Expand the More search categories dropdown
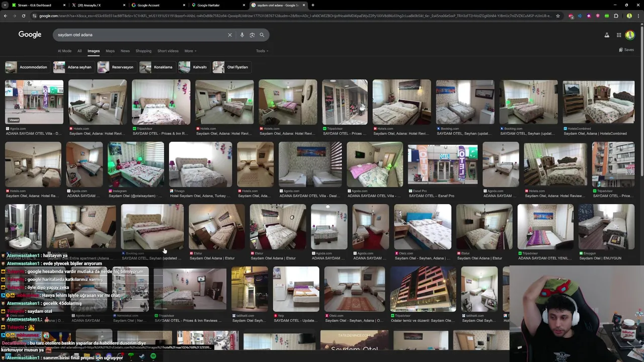The width and height of the screenshot is (644, 362). click(190, 51)
